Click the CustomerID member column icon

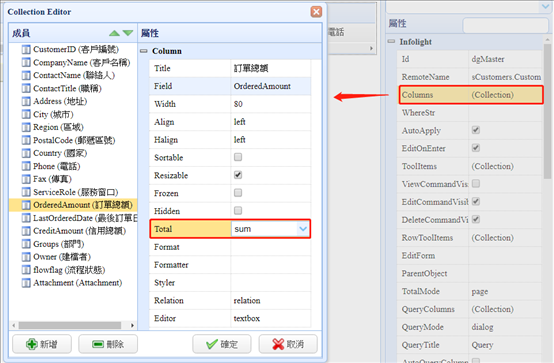pos(26,49)
